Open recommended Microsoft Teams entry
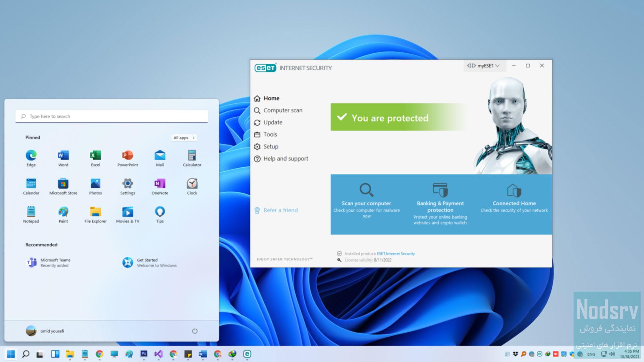The width and height of the screenshot is (644, 362). pos(49,262)
